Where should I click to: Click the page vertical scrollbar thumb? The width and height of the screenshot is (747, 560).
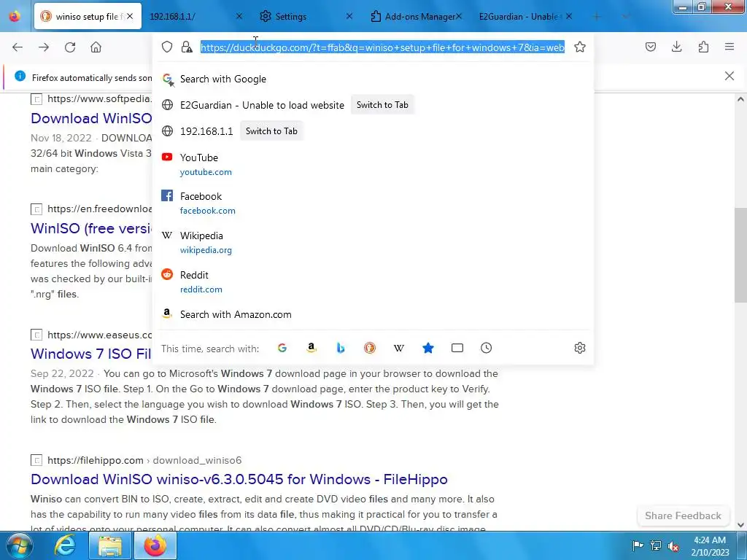(x=740, y=254)
